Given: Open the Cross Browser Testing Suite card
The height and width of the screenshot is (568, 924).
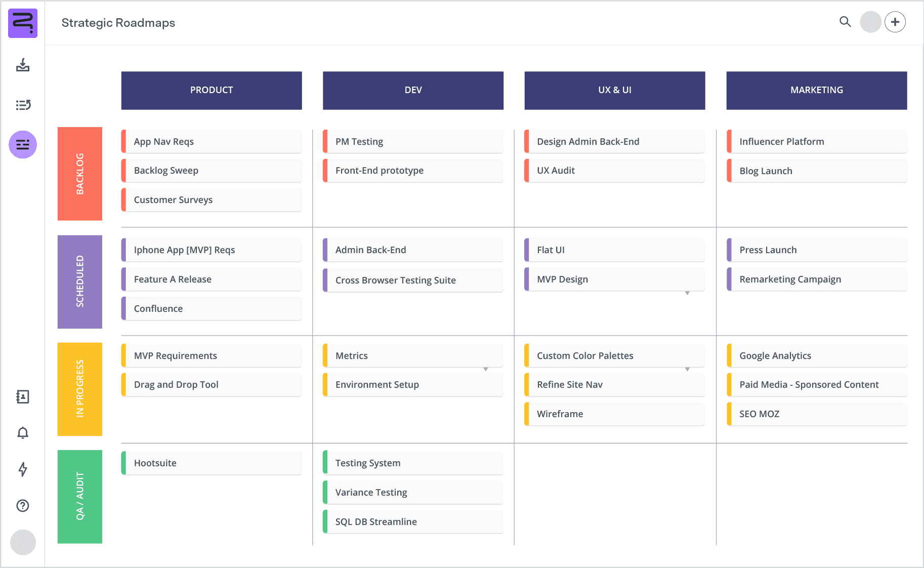Looking at the screenshot, I should tap(412, 280).
